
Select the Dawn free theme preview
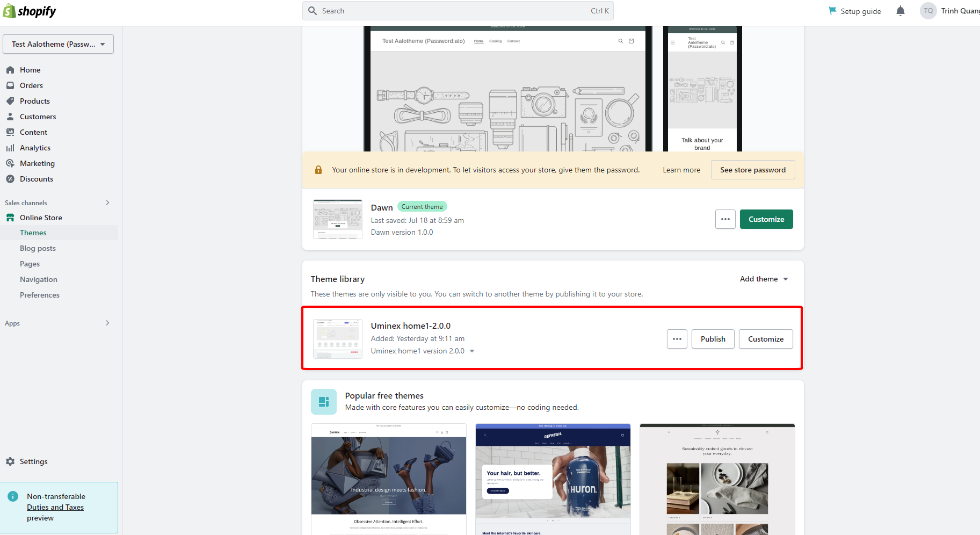[x=389, y=479]
